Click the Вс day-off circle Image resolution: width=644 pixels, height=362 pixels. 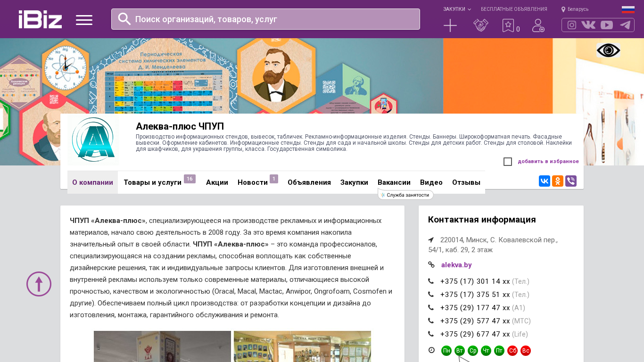[x=526, y=351]
